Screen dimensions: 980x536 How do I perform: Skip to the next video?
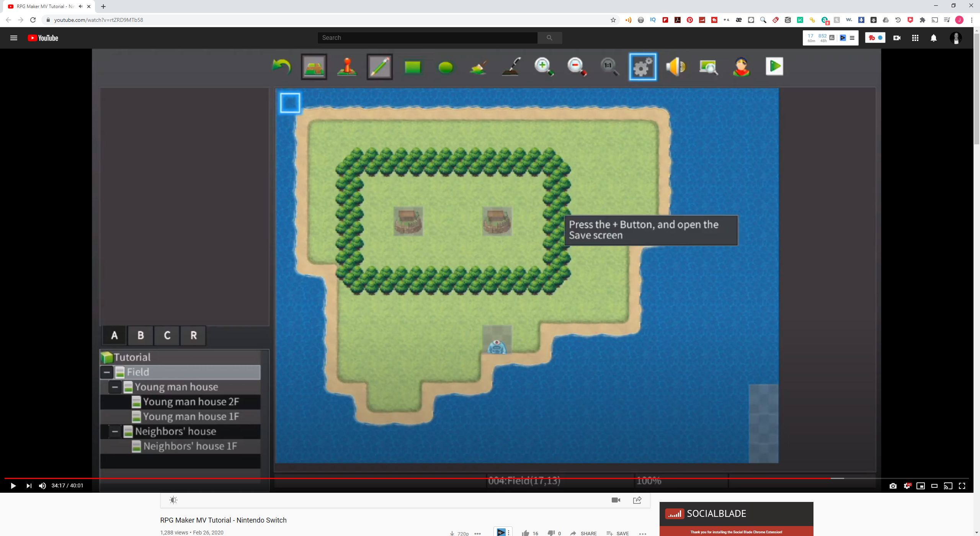(x=29, y=486)
